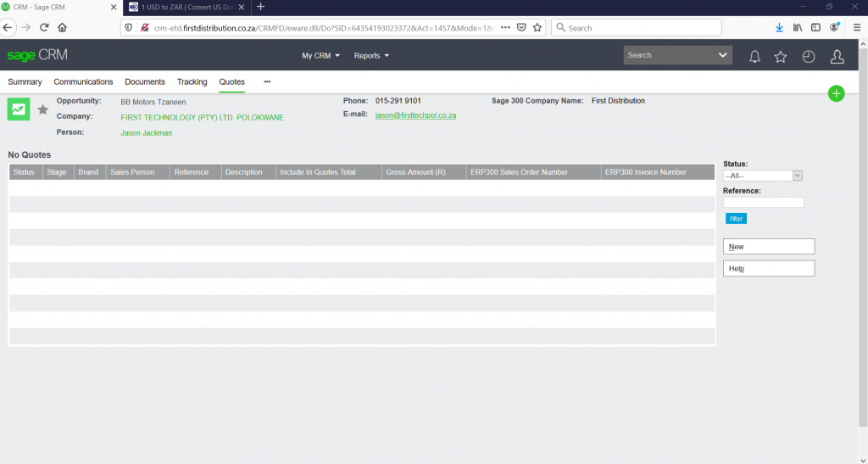
Task: Open the jason@firsttechpol.co.za email link
Action: [415, 115]
